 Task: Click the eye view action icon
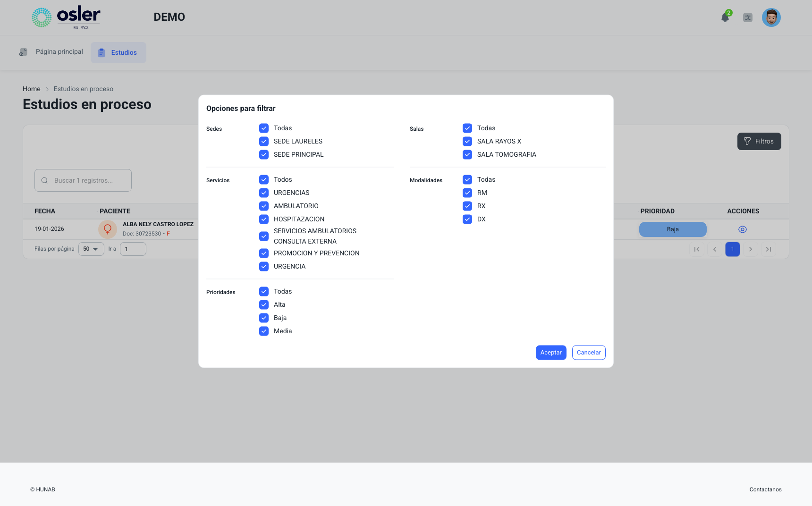click(x=743, y=229)
